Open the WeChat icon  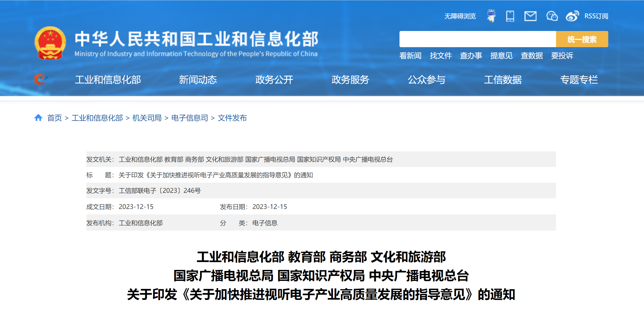coord(552,16)
